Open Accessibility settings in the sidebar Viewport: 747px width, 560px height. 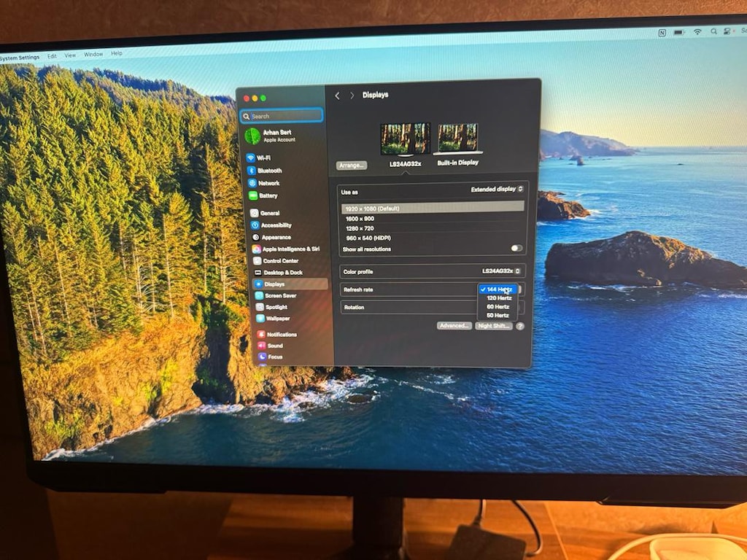tap(271, 225)
